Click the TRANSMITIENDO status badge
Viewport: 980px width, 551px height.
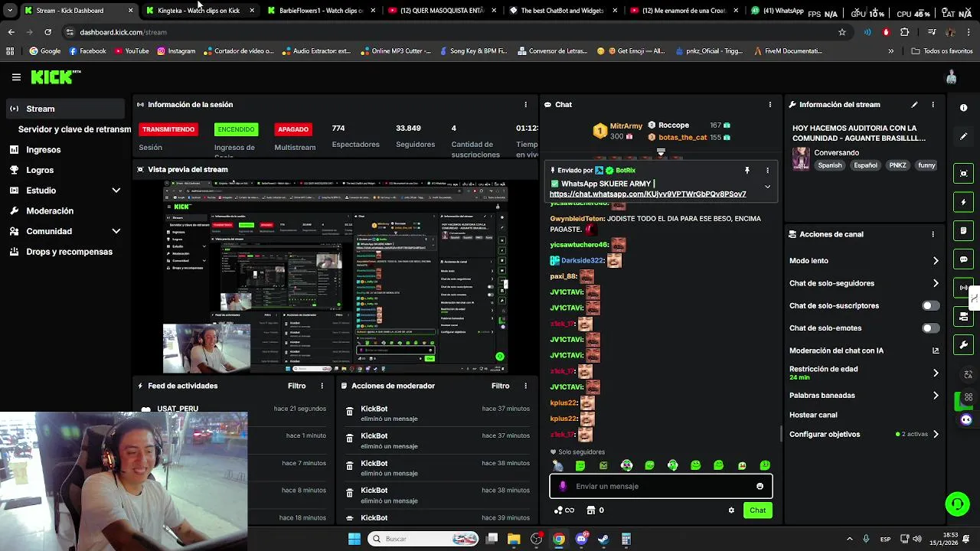[168, 129]
